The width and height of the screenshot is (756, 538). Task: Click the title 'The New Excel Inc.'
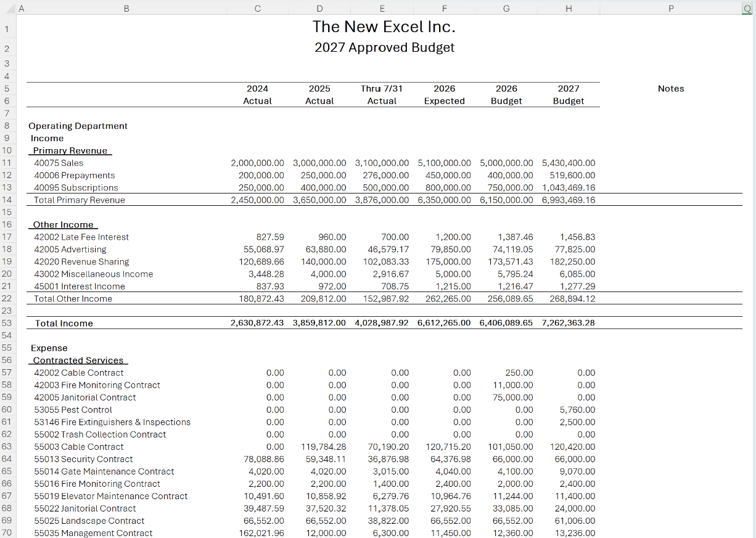[x=384, y=27]
